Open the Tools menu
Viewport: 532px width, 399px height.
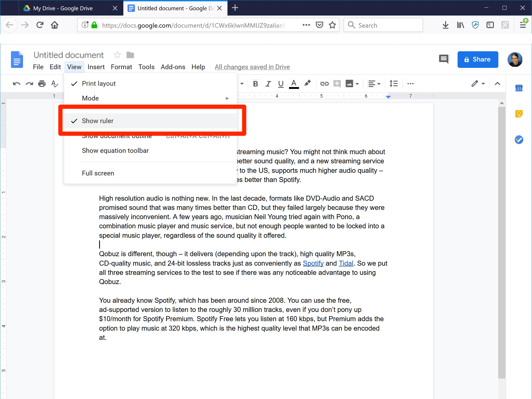146,67
